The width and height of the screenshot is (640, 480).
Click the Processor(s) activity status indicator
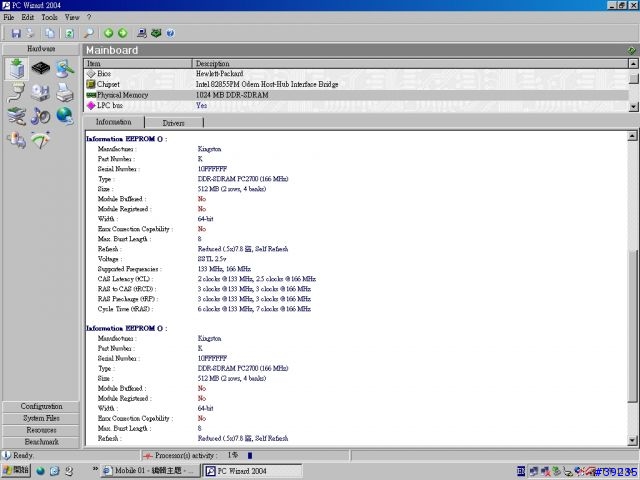coord(245,455)
